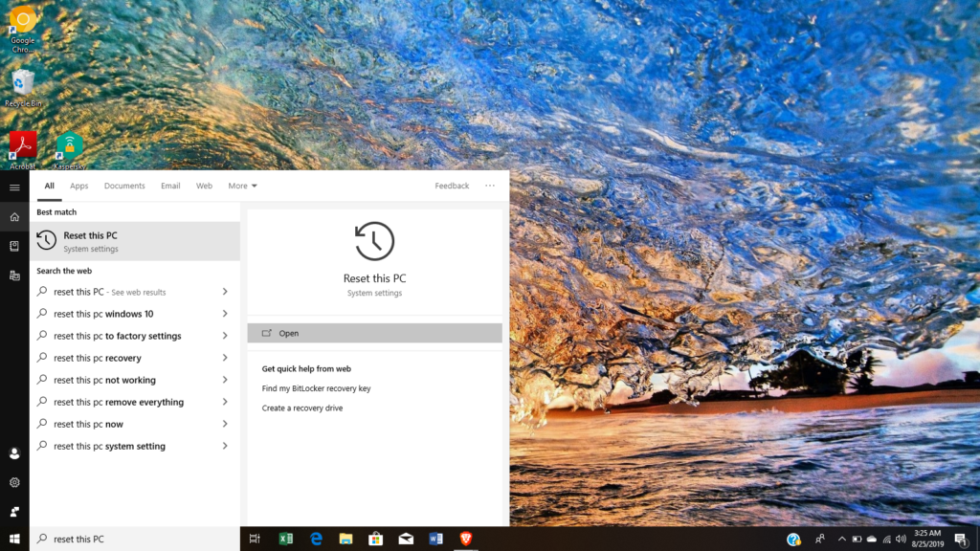Open the Action Center notifications icon
This screenshot has height=551, width=980.
click(x=961, y=540)
